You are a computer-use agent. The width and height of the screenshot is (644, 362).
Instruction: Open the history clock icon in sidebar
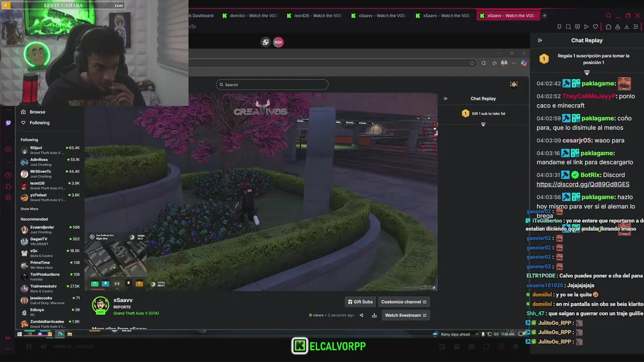[x=8, y=175]
